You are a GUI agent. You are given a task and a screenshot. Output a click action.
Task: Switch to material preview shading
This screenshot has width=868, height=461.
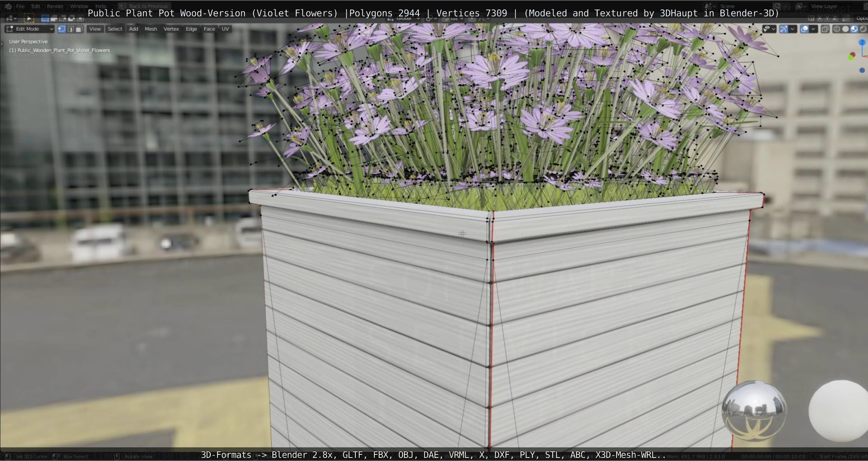(854, 29)
